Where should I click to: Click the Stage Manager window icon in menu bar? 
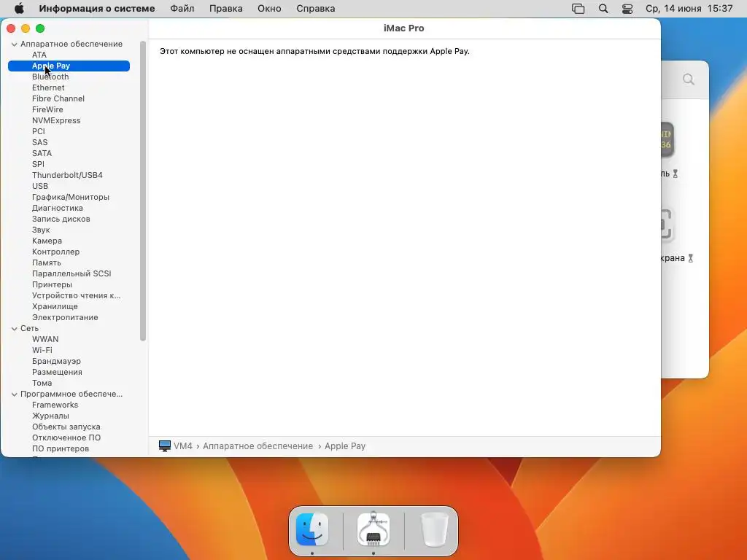tap(578, 9)
